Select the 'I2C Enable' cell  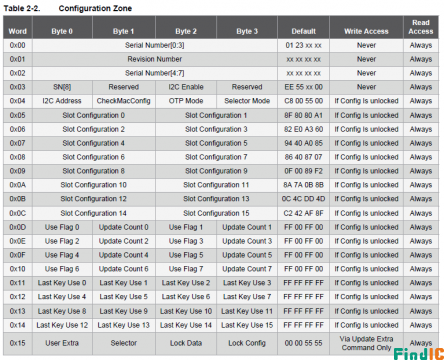(186, 87)
